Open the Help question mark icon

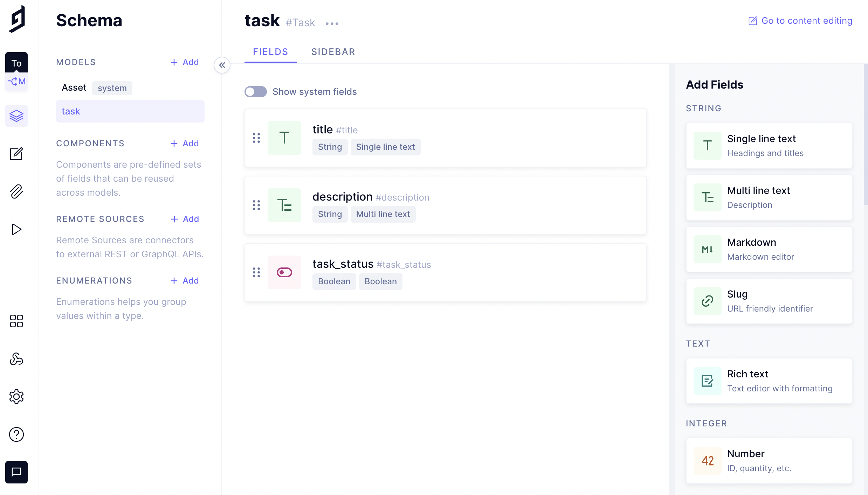click(x=16, y=434)
